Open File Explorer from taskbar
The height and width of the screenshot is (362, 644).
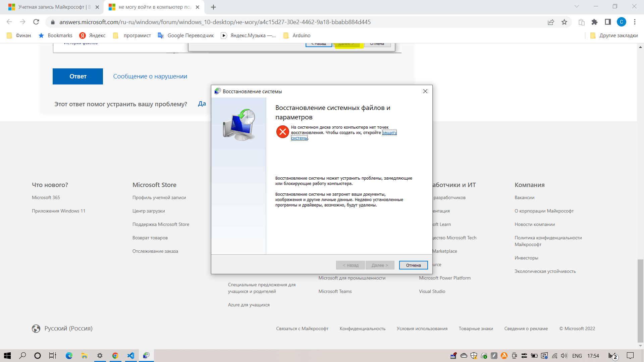point(84,356)
